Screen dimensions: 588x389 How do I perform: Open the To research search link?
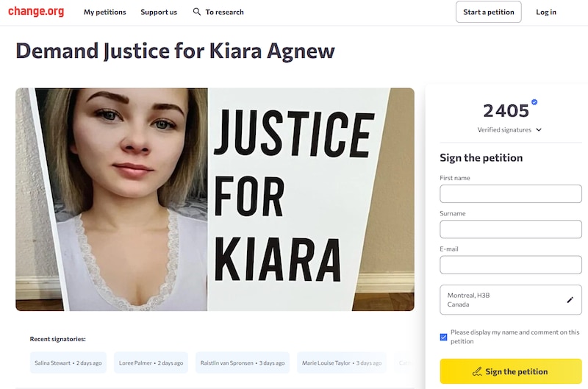[225, 12]
